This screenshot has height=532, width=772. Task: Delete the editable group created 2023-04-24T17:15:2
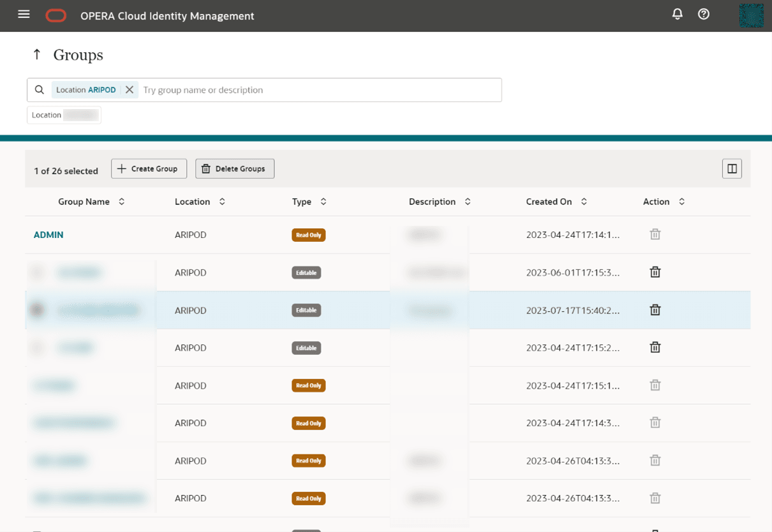click(x=655, y=347)
